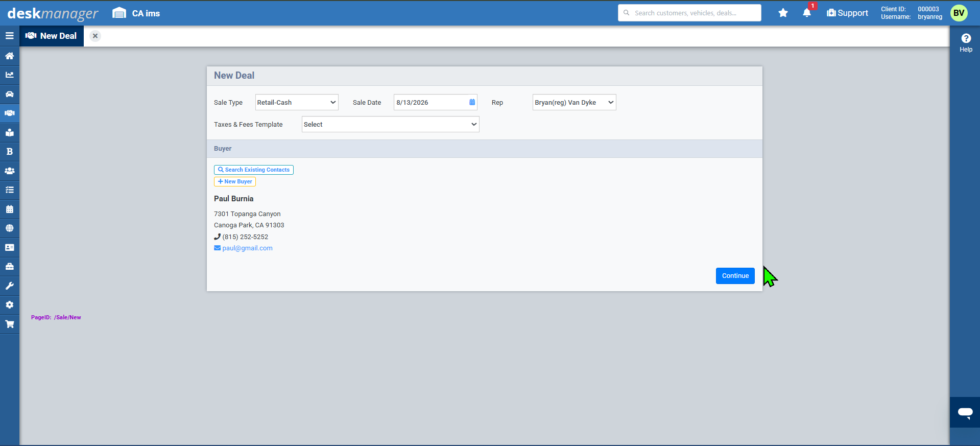Open the settings gear sidebar icon

[9, 304]
